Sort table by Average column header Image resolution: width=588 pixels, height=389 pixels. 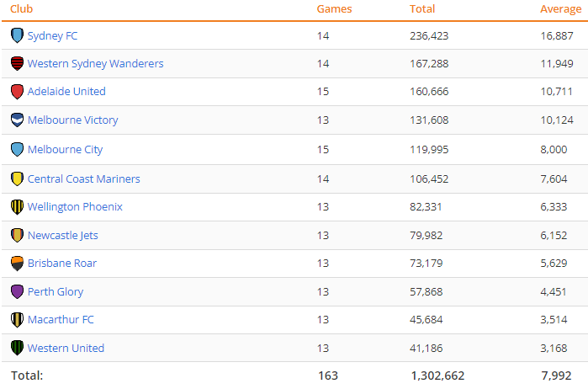(x=559, y=9)
